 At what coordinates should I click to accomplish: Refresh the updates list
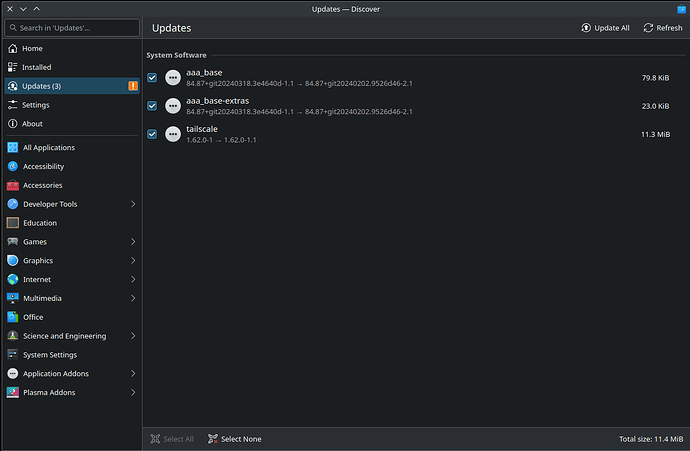(662, 28)
